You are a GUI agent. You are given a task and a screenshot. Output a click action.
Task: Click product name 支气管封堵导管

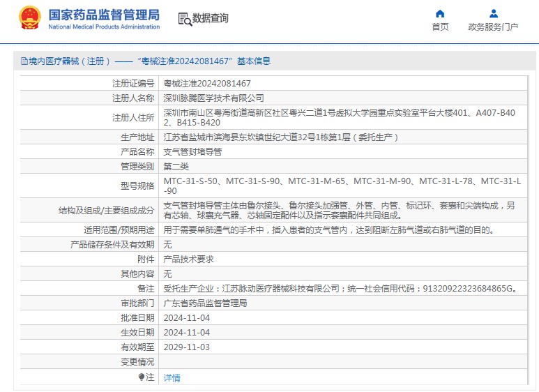[192, 151]
